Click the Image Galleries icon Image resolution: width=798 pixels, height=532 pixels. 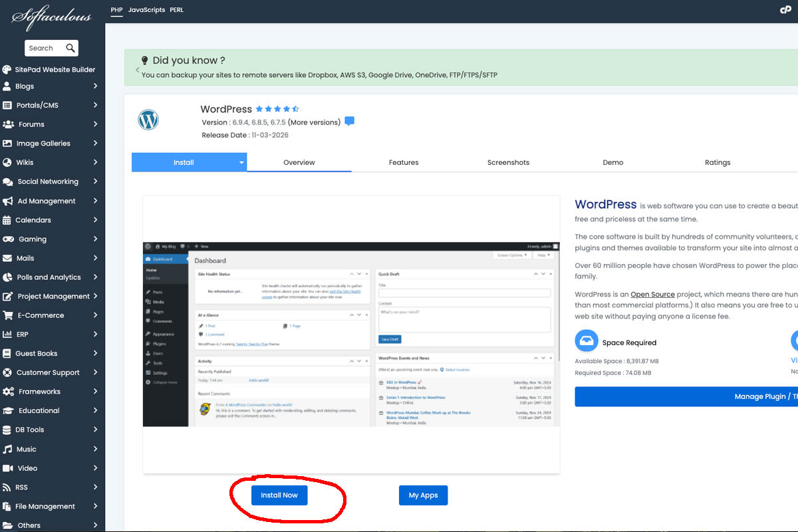pos(7,144)
